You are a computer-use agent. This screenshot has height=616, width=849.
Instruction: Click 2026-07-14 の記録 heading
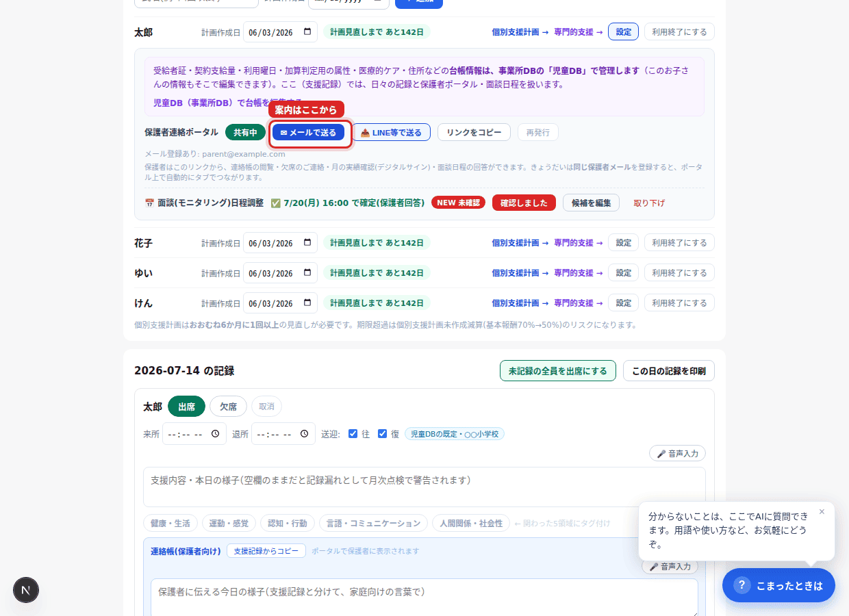click(x=184, y=371)
